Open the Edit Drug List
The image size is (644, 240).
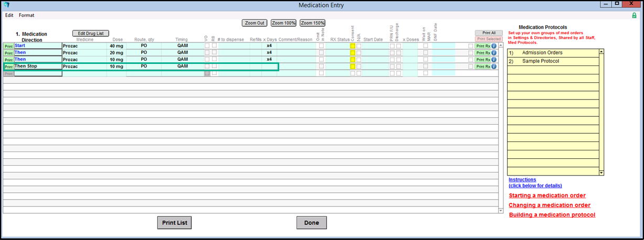tap(90, 34)
